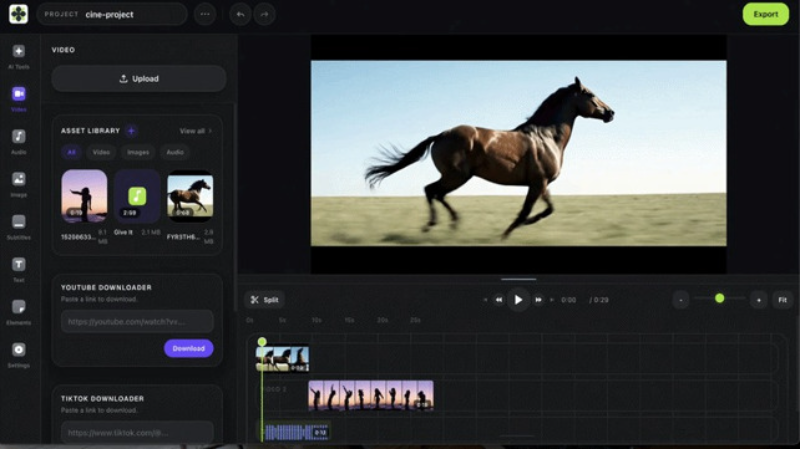Expand View all in Asset Library
This screenshot has height=449, width=800.
point(195,131)
